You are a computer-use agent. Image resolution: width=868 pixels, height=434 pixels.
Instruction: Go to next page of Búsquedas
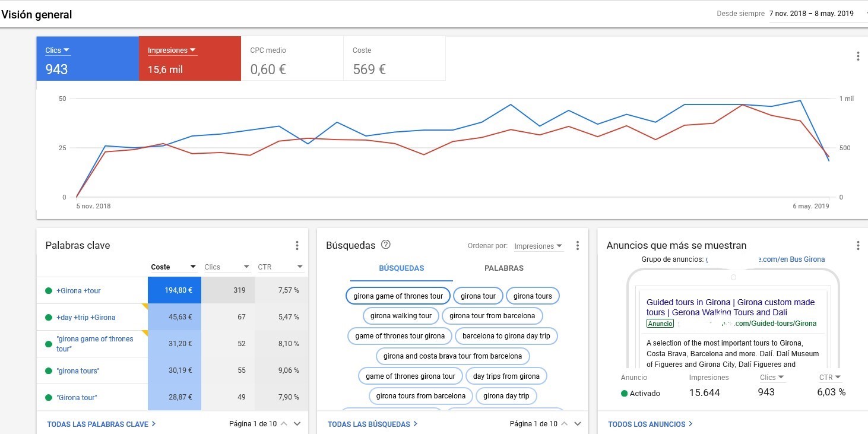(578, 424)
